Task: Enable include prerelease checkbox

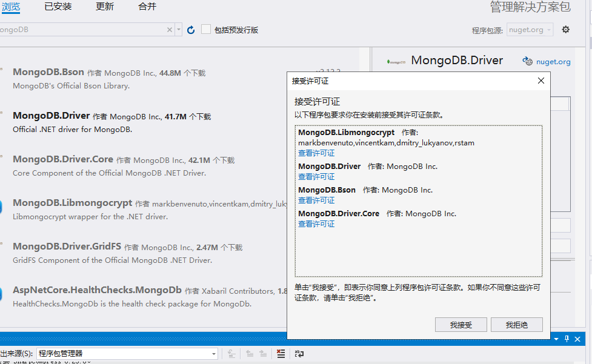Action: 206,30
